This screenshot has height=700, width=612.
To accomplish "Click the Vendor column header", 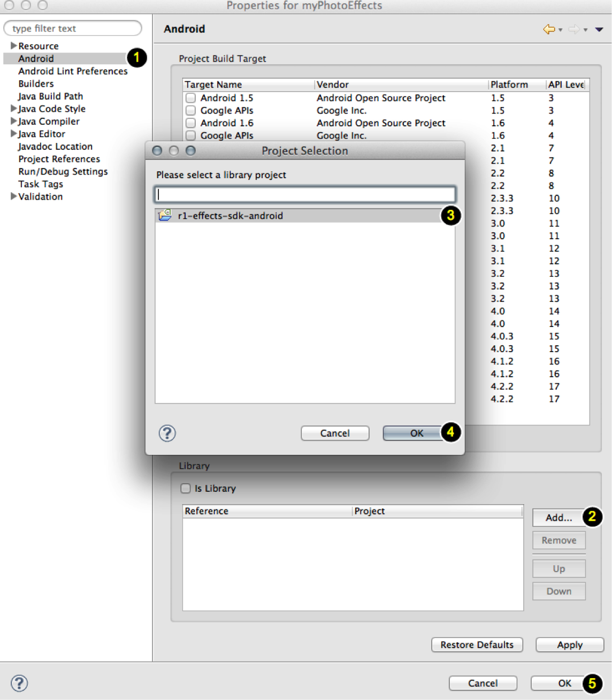I will click(x=401, y=85).
